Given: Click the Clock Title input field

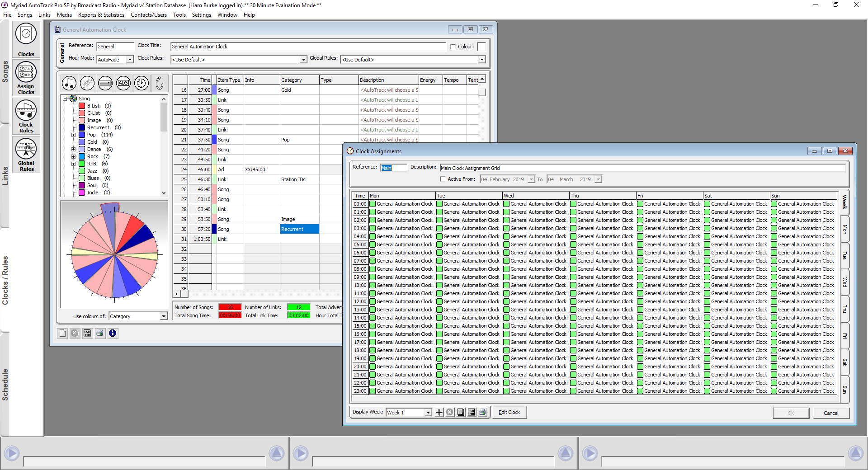Looking at the screenshot, I should click(307, 47).
